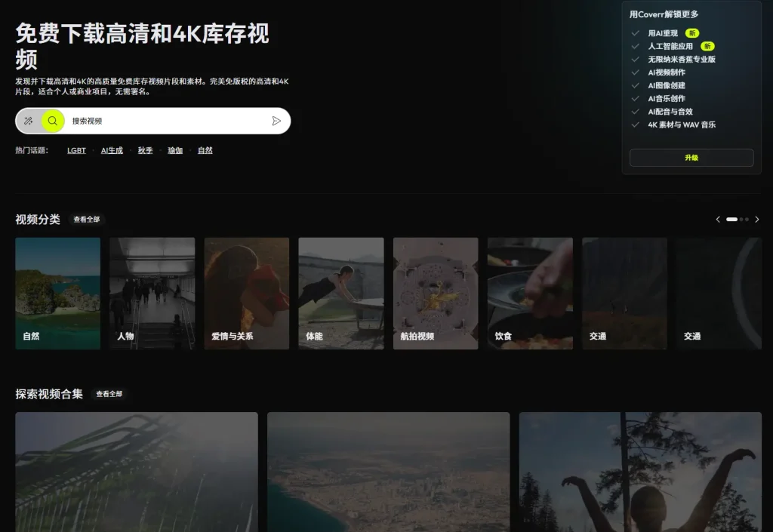Click the 无限纳米香蕉专业版 feature text
This screenshot has height=532, width=773.
[x=682, y=59]
